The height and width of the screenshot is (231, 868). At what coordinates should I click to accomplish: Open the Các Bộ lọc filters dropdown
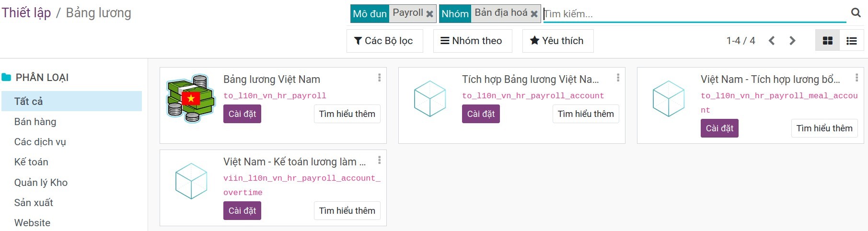coord(383,41)
